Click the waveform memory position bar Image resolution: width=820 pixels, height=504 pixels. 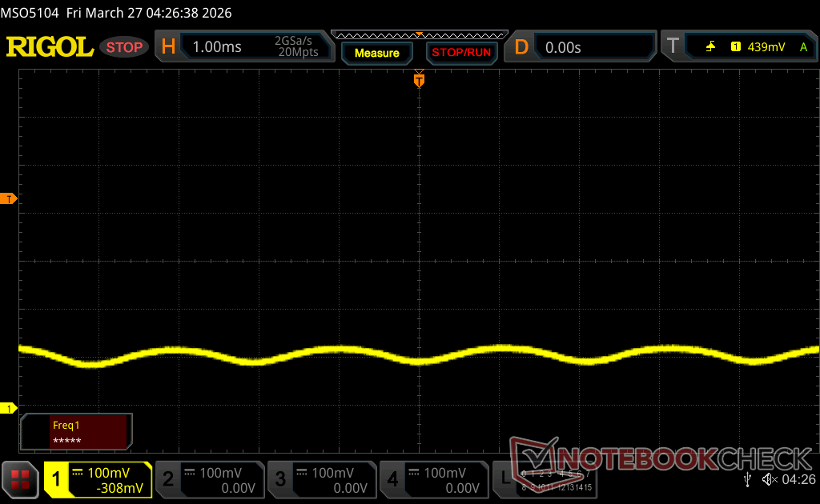419,34
